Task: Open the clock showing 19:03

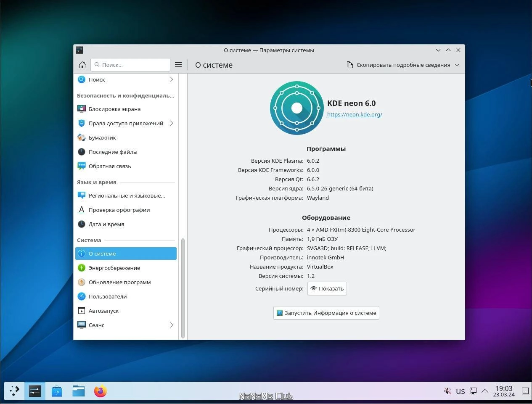Action: pos(504,391)
